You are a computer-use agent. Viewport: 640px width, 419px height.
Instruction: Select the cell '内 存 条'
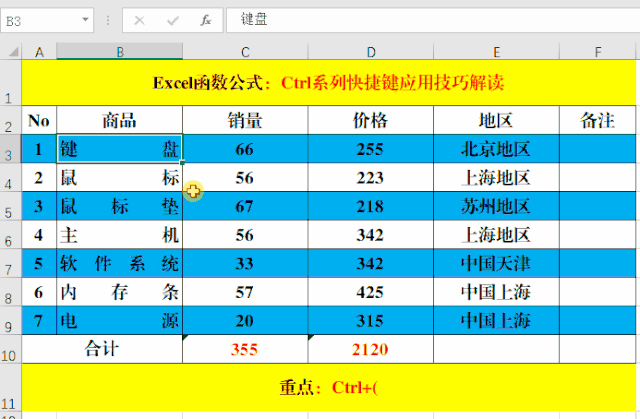120,292
